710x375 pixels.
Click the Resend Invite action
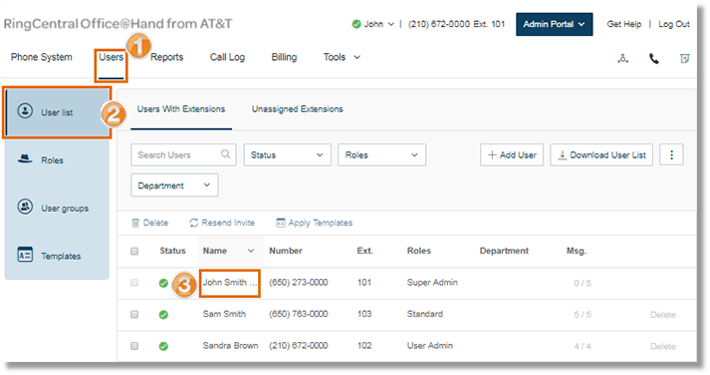(x=222, y=223)
